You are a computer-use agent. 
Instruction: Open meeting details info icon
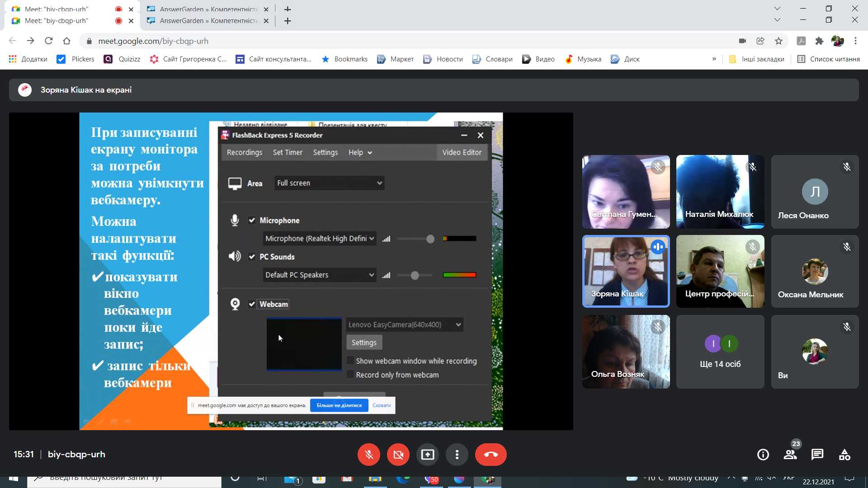763,455
